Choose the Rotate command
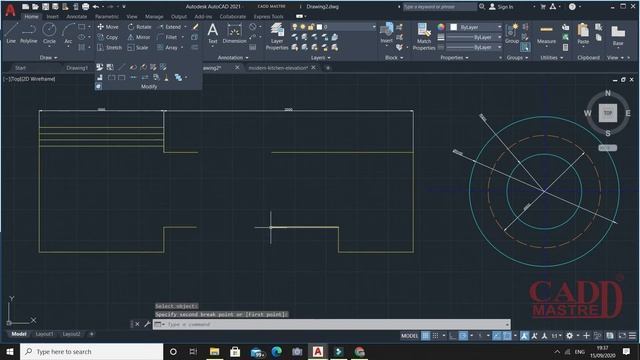The image size is (640, 360). (140, 27)
